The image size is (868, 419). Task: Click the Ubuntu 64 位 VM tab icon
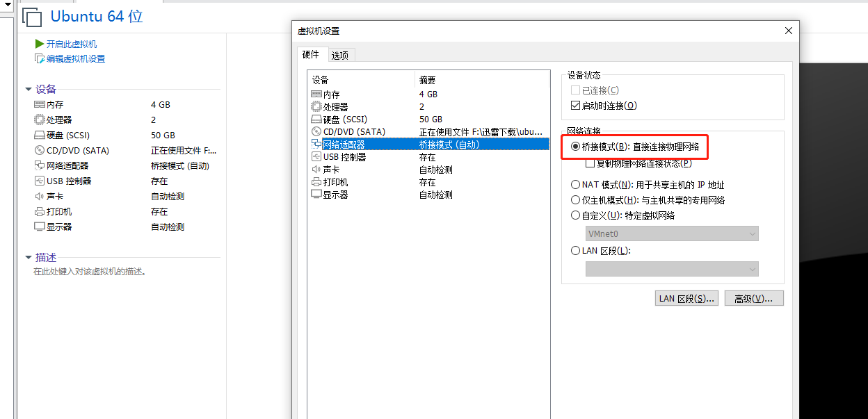pyautogui.click(x=32, y=17)
